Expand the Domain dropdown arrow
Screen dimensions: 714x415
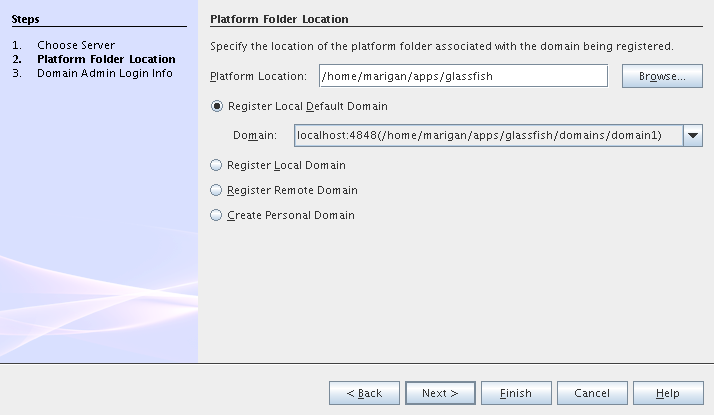(x=693, y=135)
